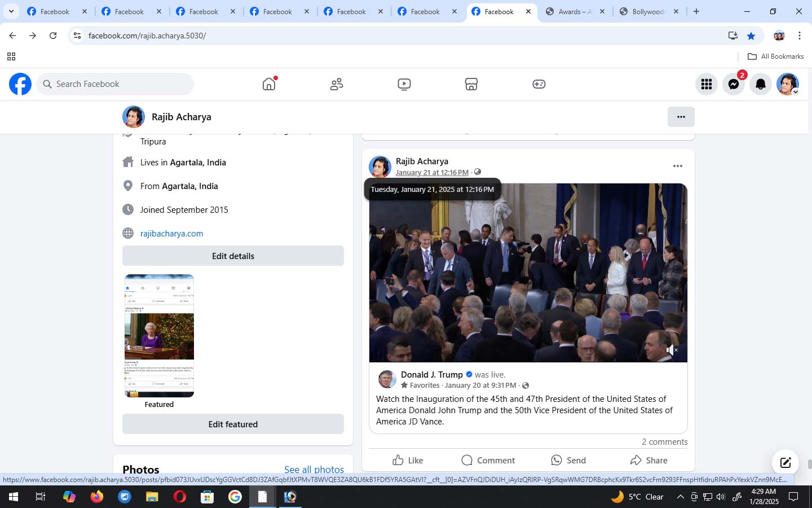
Task: Click the Donald J. Trump profile picture
Action: point(387,379)
